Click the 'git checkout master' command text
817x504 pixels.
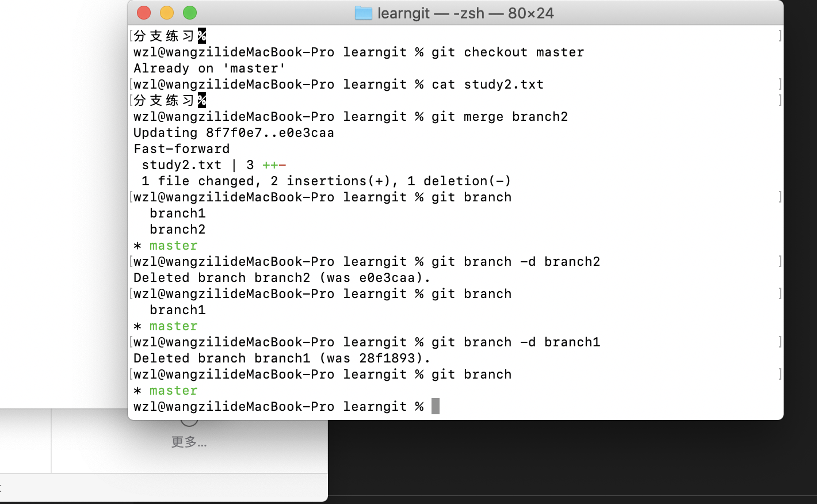pyautogui.click(x=507, y=52)
